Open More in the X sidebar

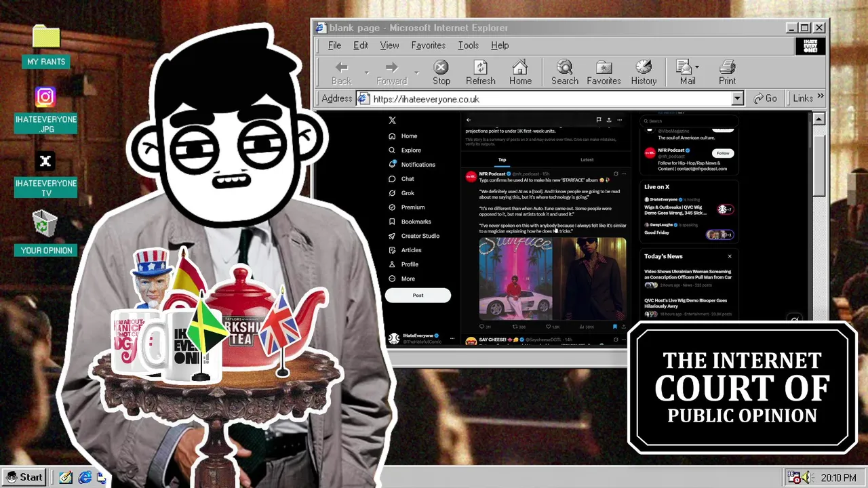(x=401, y=278)
